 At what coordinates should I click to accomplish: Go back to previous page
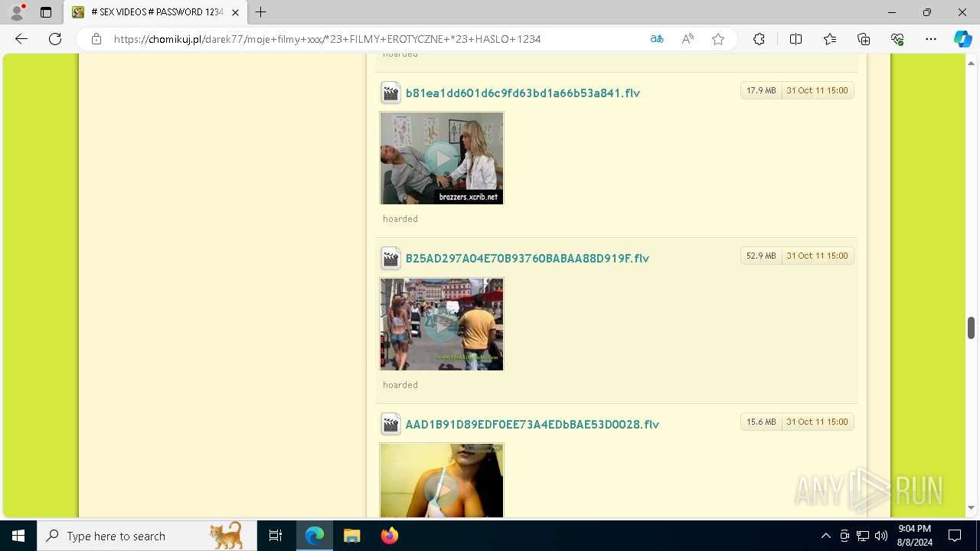click(x=21, y=39)
